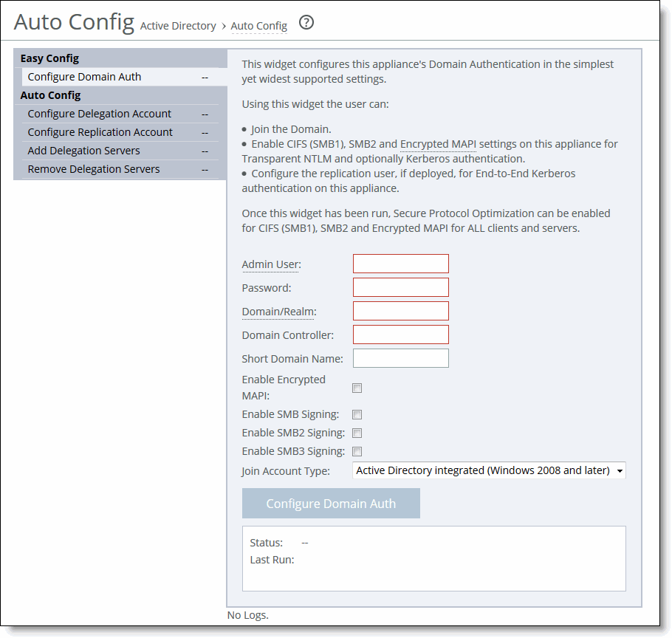The image size is (672, 638).
Task: Click the Auto Config breadcrumb link
Action: (258, 26)
